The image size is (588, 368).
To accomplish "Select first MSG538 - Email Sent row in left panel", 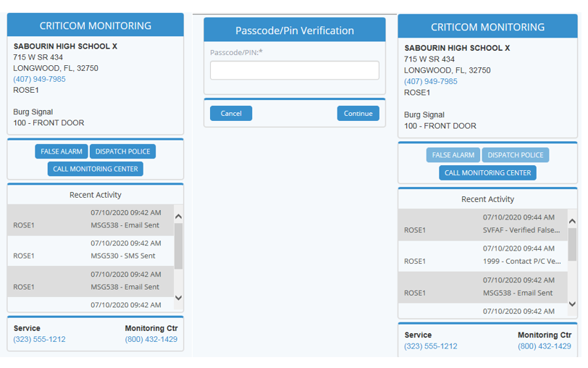I will (x=91, y=219).
